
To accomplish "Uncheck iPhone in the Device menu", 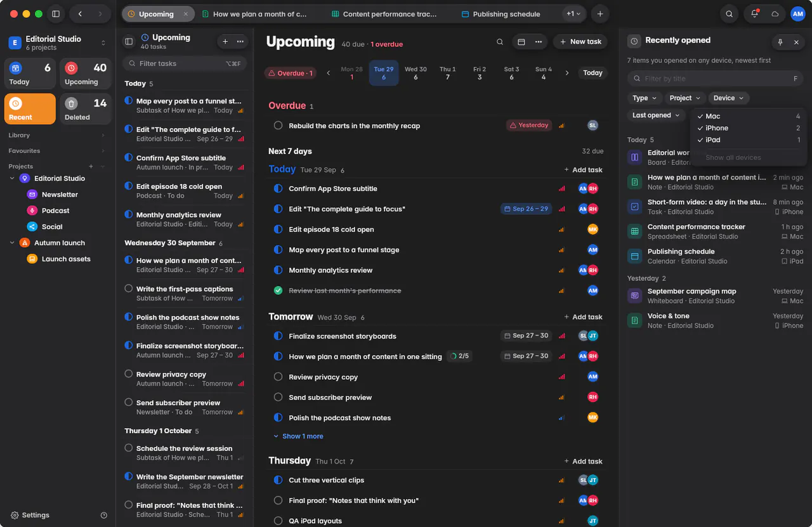I will coord(749,128).
